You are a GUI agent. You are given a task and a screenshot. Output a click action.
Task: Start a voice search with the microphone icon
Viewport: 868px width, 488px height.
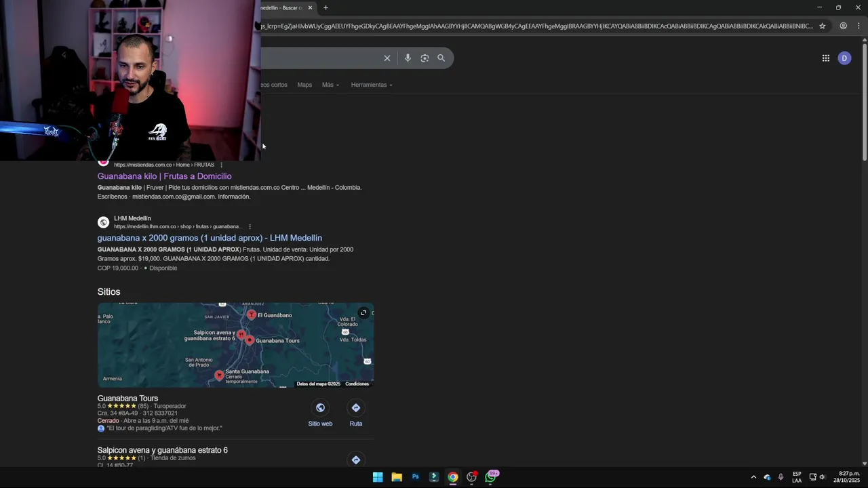pos(408,58)
